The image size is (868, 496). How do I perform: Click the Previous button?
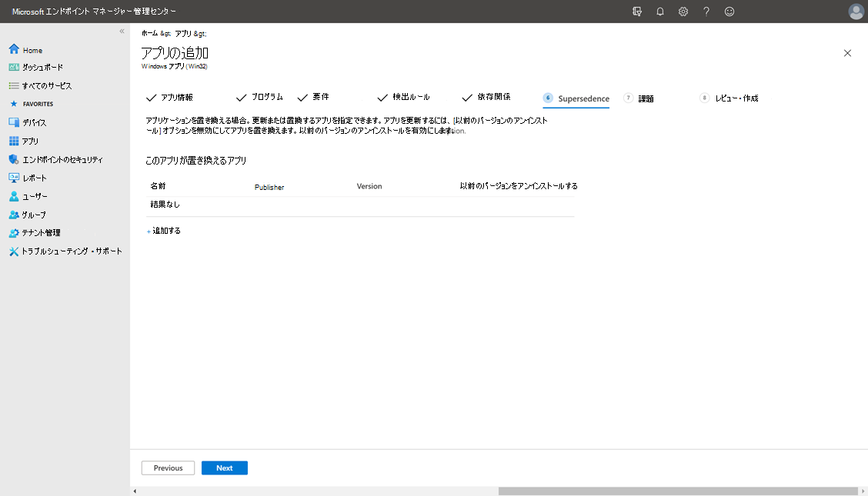pyautogui.click(x=168, y=468)
